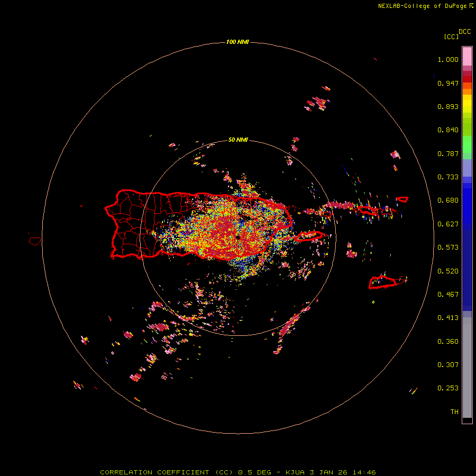
Task: Click the 50 NMI range ring label
Action: 238,140
